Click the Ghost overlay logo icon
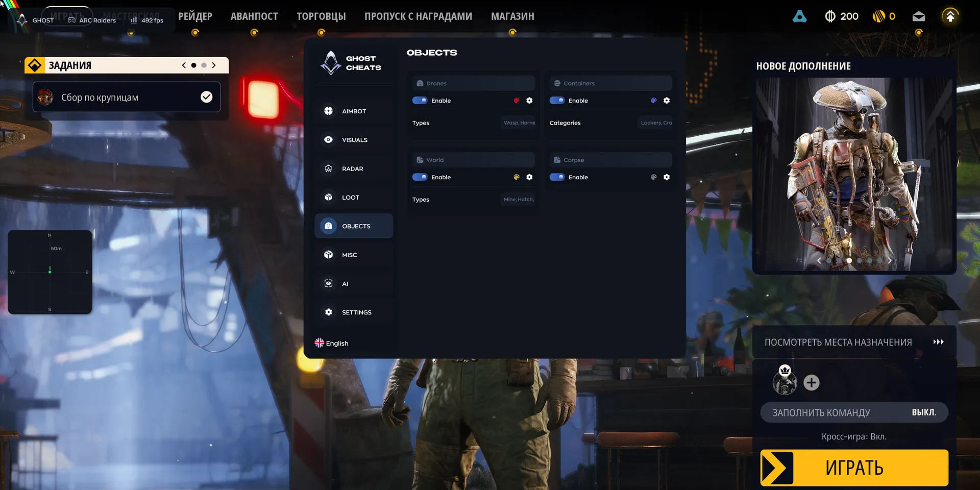The width and height of the screenshot is (980, 490). pyautogui.click(x=22, y=20)
